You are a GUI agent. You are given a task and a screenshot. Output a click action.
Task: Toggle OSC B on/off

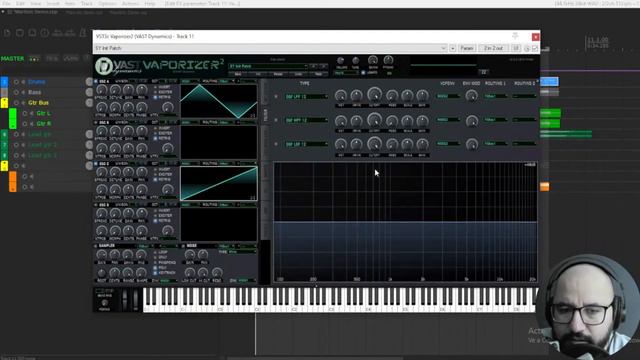[96, 122]
